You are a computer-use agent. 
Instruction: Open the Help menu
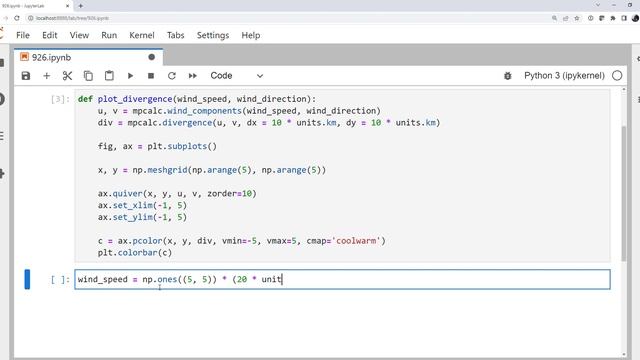tap(251, 36)
